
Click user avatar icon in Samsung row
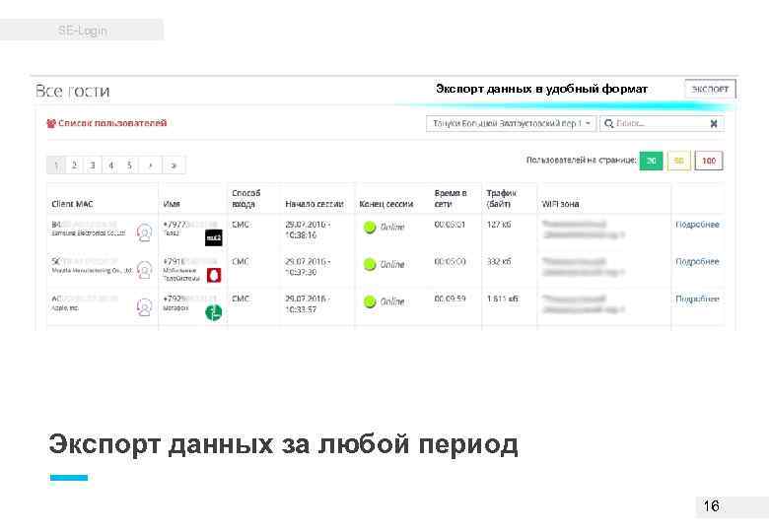(x=144, y=233)
